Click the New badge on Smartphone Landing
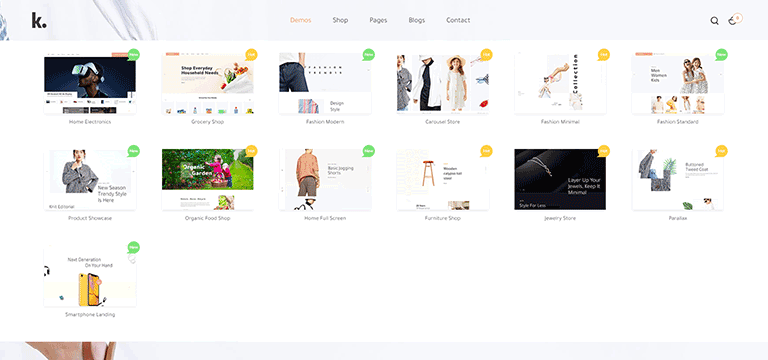The width and height of the screenshot is (768, 360). pos(133,247)
